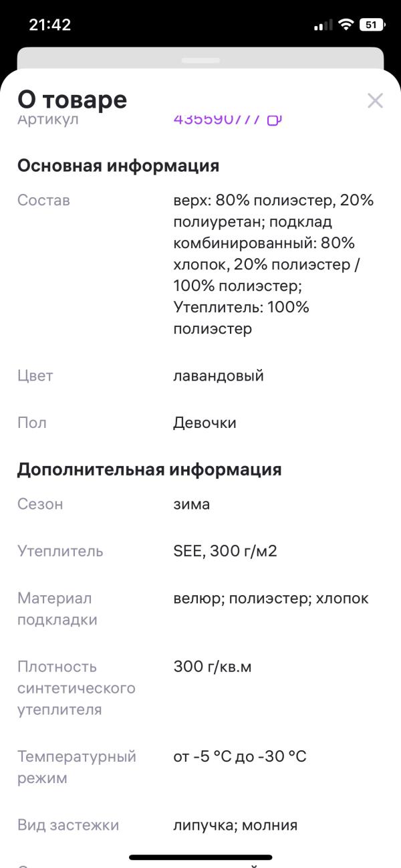Close the product info sheet via the X
This screenshot has height=868, width=401.
pyautogui.click(x=376, y=100)
